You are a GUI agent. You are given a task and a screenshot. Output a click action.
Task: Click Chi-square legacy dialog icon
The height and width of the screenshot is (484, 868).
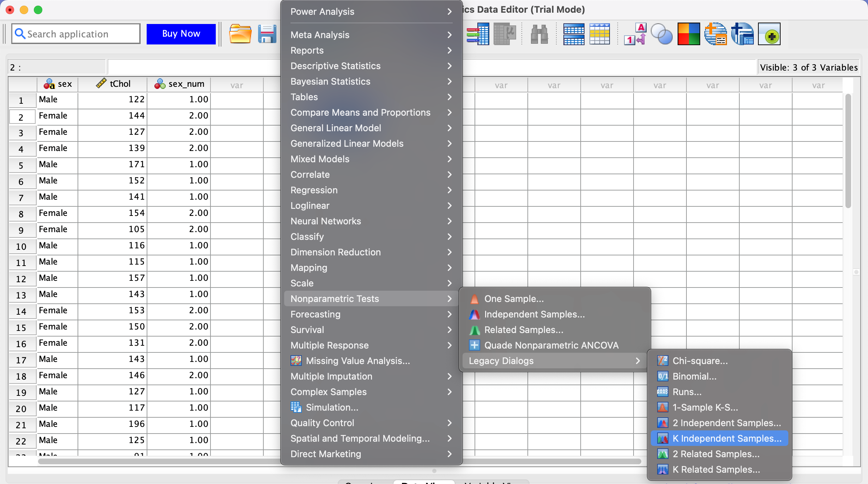tap(662, 361)
